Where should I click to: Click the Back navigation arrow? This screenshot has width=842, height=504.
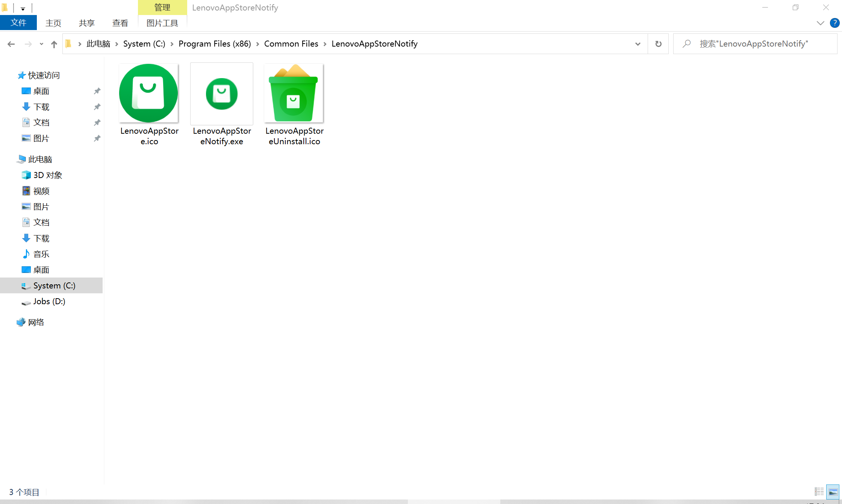[x=11, y=44]
